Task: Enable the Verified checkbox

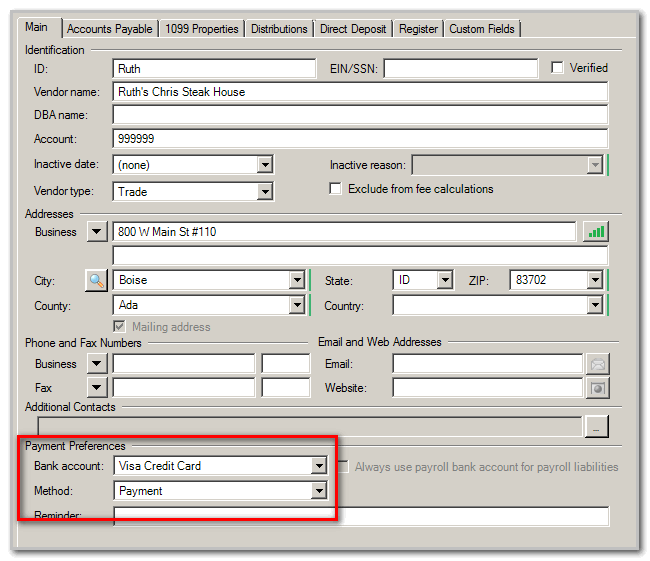Action: [x=558, y=68]
